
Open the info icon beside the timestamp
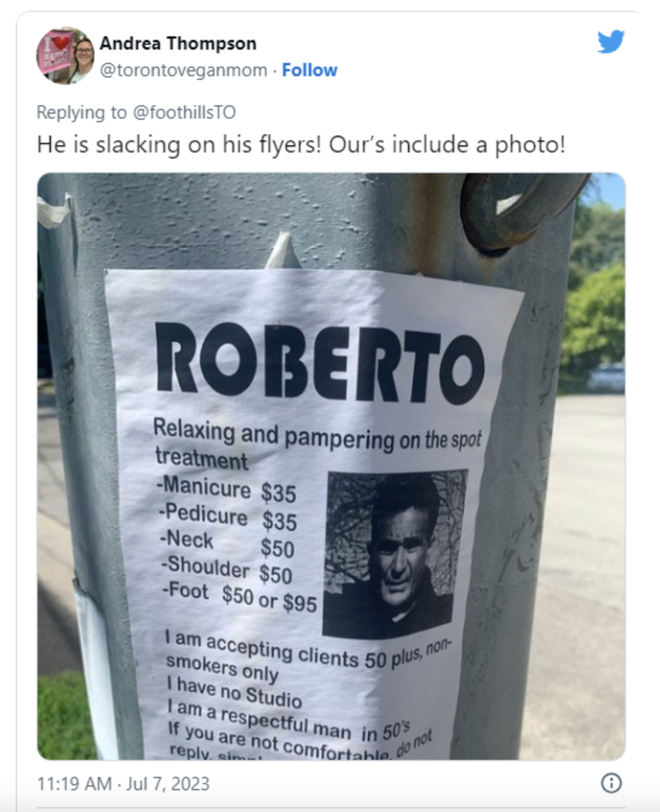(x=611, y=783)
